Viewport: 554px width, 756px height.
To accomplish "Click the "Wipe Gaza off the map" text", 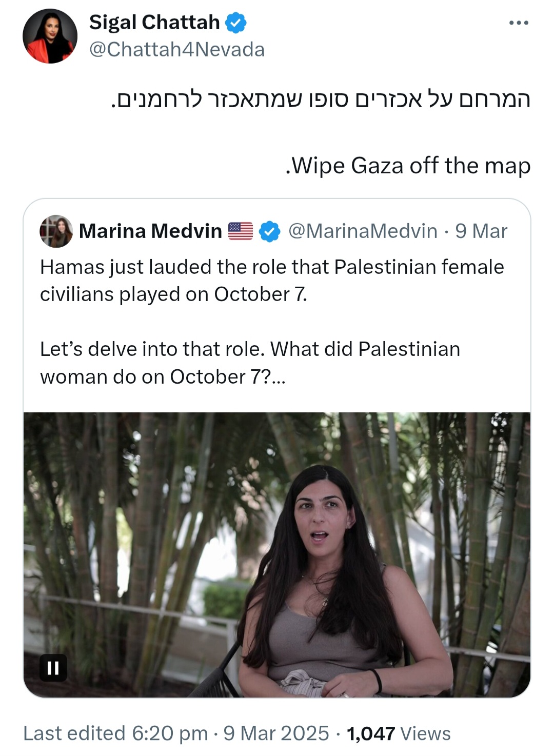I will click(408, 166).
